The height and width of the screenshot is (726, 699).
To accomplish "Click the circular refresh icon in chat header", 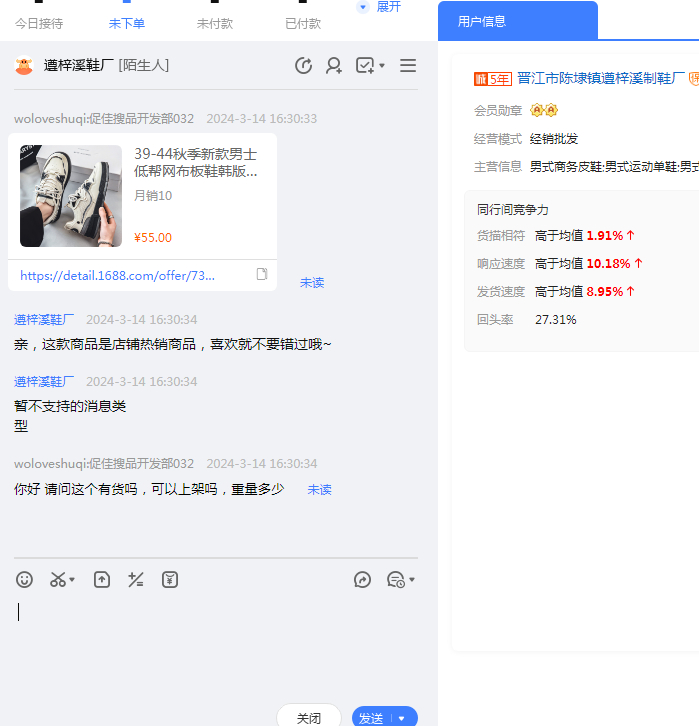I will pos(304,66).
